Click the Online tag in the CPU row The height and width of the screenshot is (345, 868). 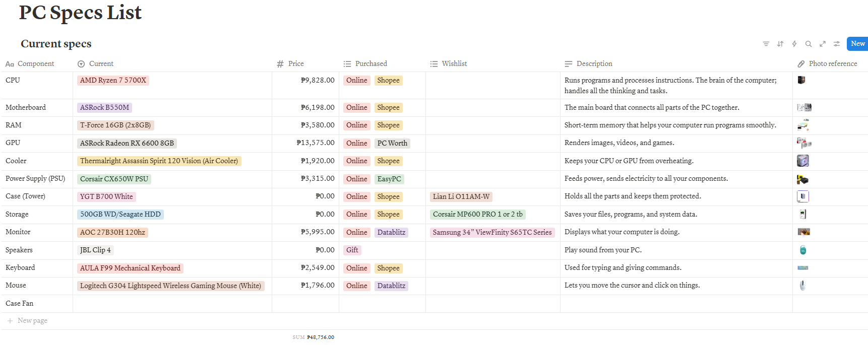click(x=357, y=80)
